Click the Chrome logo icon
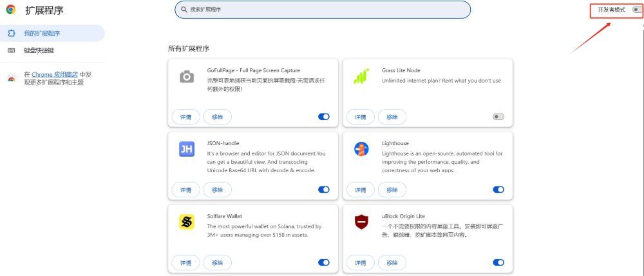The image size is (644, 276). coord(11,10)
